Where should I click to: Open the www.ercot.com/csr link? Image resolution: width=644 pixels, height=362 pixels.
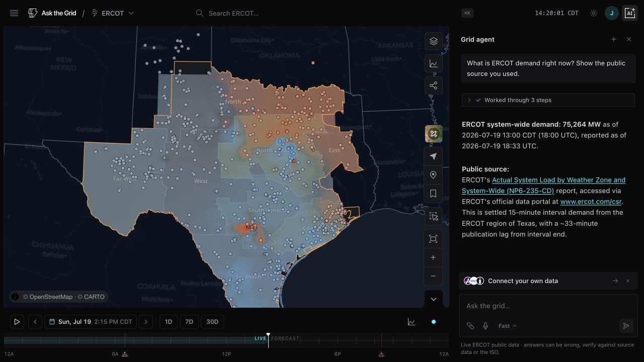click(591, 202)
